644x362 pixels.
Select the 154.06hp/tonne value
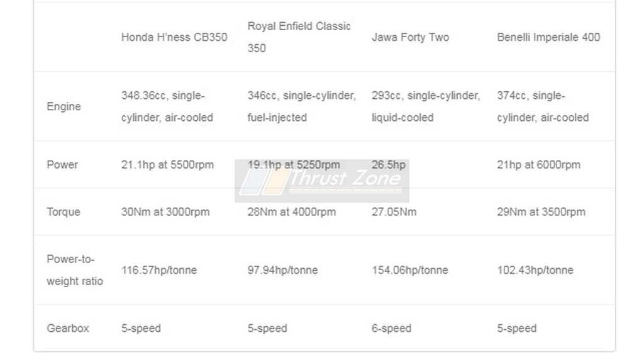click(410, 270)
